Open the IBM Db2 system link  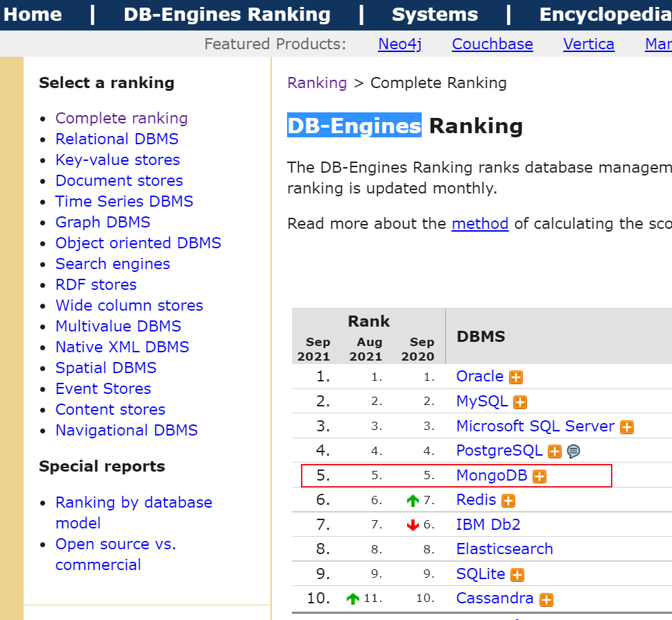[x=488, y=525]
